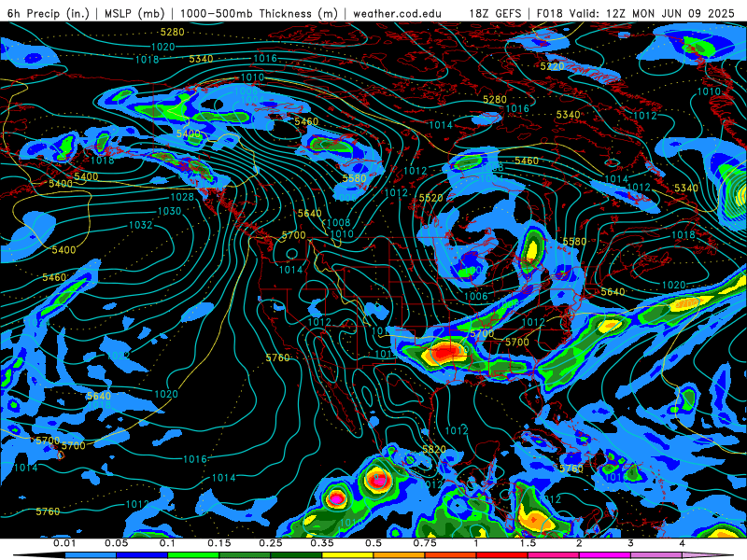Click the 0.05 legend value
The width and height of the screenshot is (747, 560).
click(116, 543)
